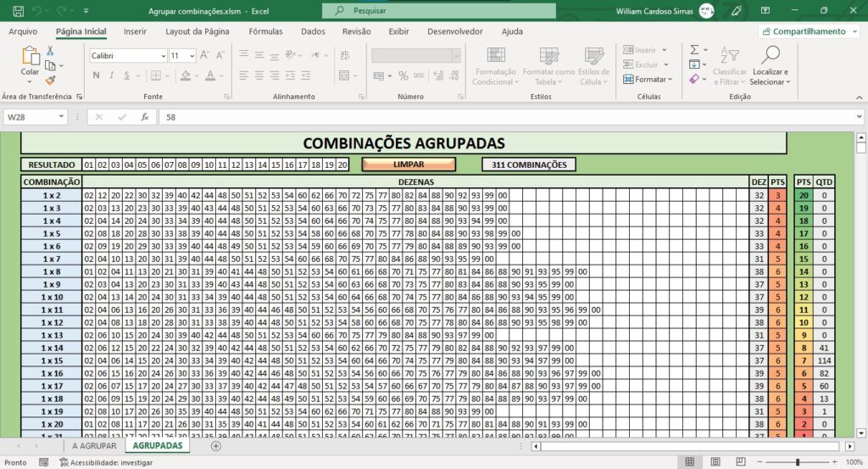Screen dimensions: 868x469
Task: Click the zoom slider handle
Action: coord(797,462)
